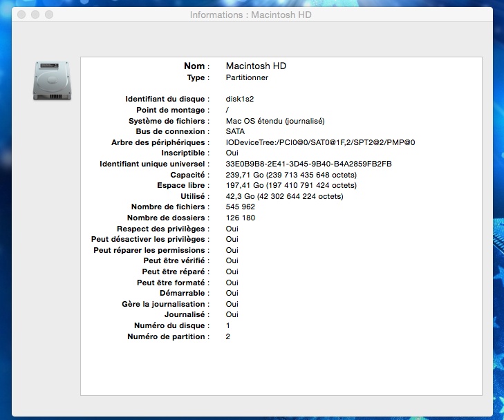Click the 'Type :' label
Viewport: 504px width, 420px height.
click(x=198, y=77)
